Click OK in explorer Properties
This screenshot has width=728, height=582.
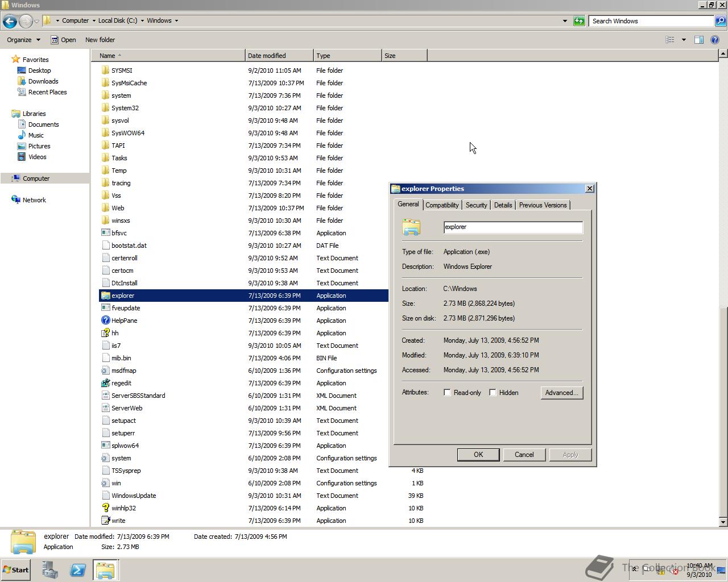(478, 455)
